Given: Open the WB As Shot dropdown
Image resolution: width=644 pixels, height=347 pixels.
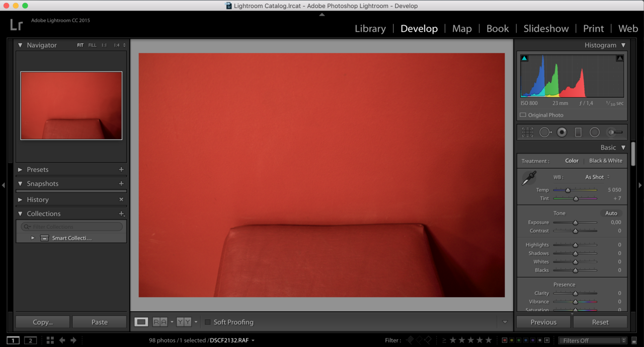Looking at the screenshot, I should (597, 177).
